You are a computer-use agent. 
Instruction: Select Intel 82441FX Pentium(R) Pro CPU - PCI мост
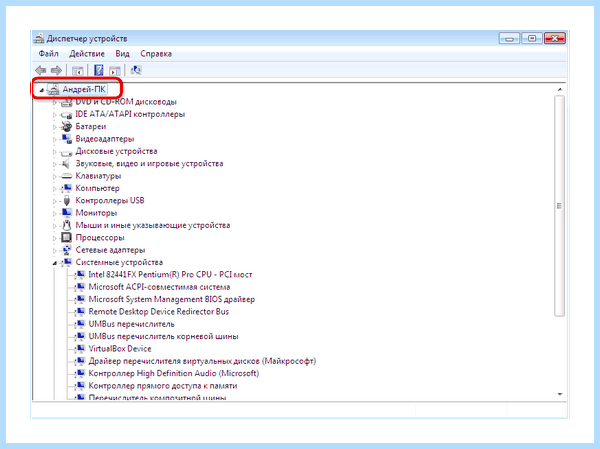(x=170, y=274)
